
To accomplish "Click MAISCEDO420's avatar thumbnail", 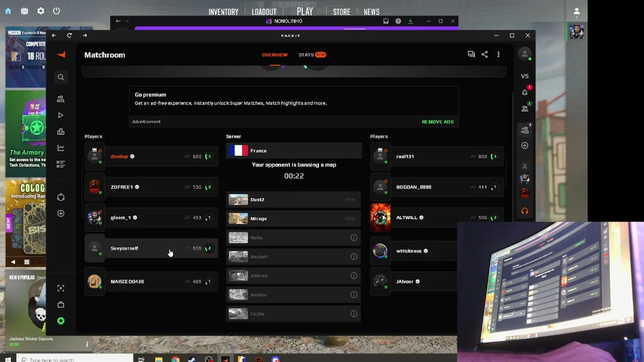I will [x=95, y=282].
